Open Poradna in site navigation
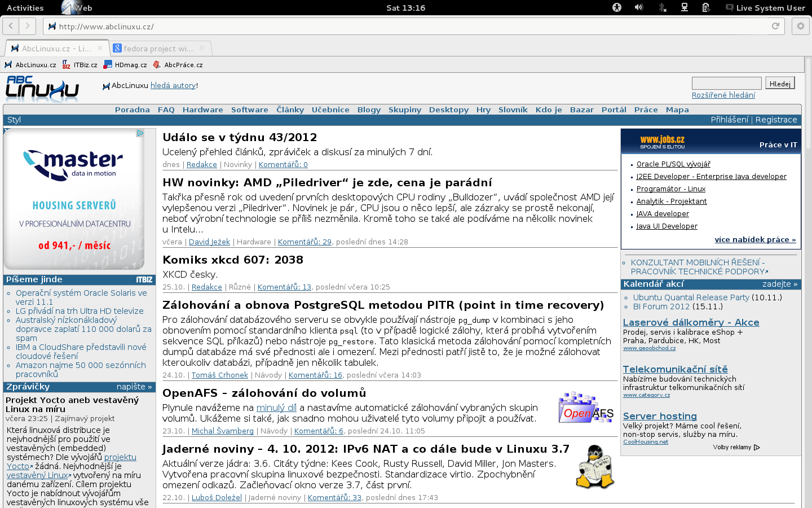Image resolution: width=812 pixels, height=508 pixels. click(133, 110)
